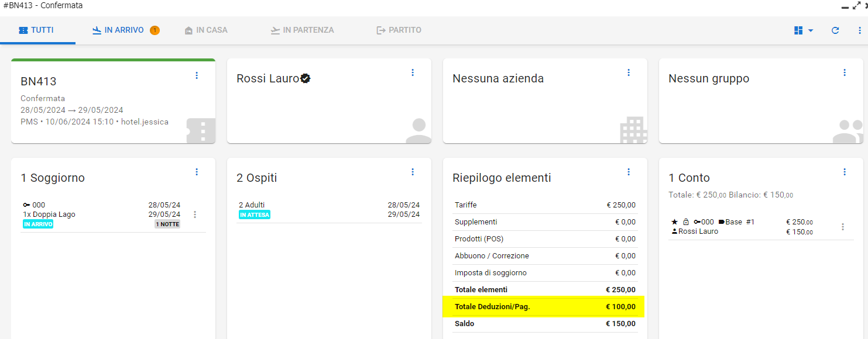Switch to the TUTTI tab
Viewport: 868px width, 339px height.
pyautogui.click(x=37, y=30)
